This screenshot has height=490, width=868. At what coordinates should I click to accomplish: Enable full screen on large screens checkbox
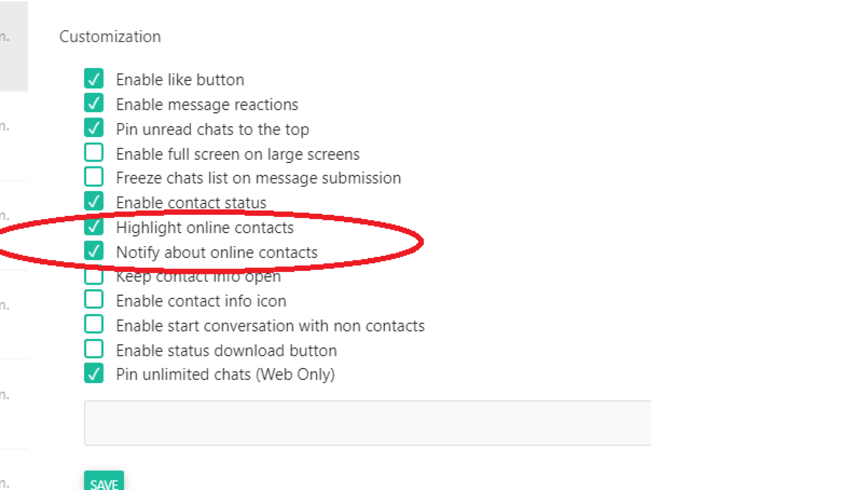(x=93, y=153)
